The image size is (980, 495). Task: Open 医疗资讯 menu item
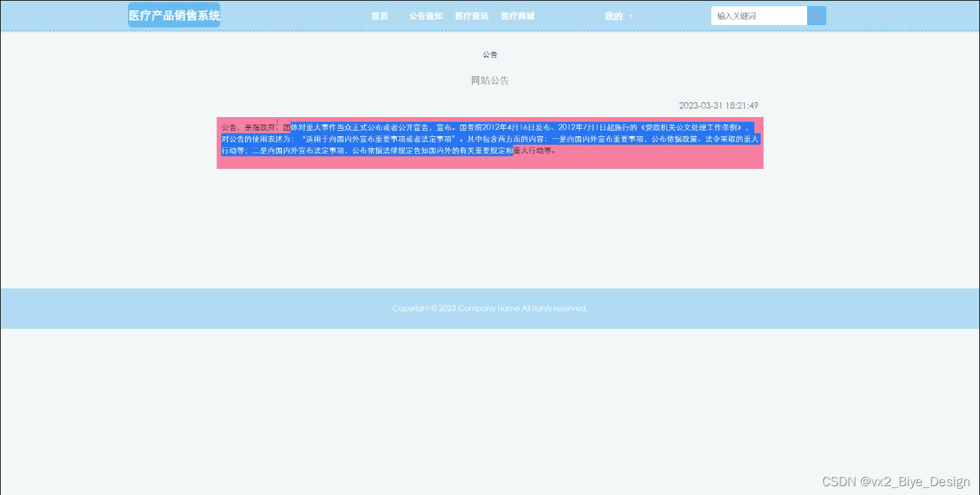[x=472, y=16]
